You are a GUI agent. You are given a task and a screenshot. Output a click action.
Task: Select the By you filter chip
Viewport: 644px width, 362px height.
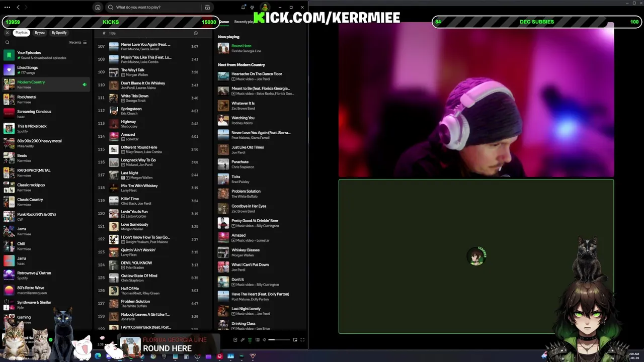(40, 33)
